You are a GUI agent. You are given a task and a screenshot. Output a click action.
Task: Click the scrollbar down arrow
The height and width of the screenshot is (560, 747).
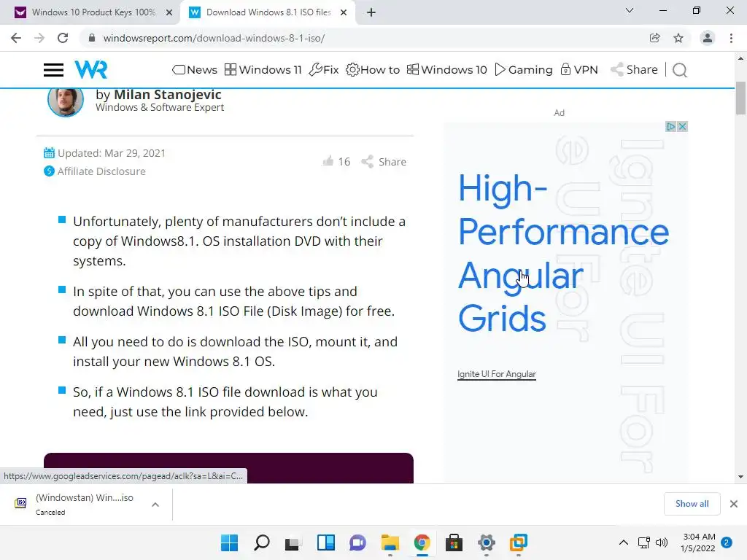740,477
